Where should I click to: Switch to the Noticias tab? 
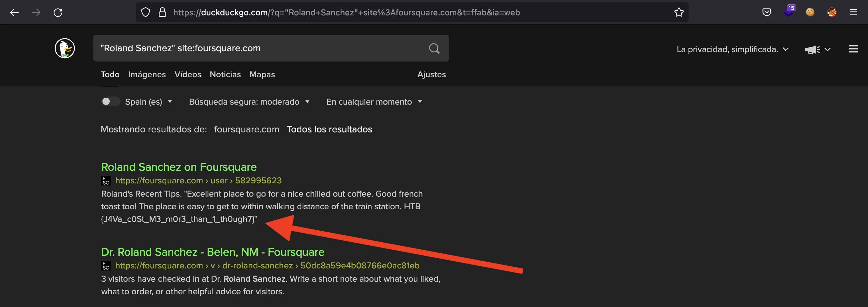coord(225,74)
